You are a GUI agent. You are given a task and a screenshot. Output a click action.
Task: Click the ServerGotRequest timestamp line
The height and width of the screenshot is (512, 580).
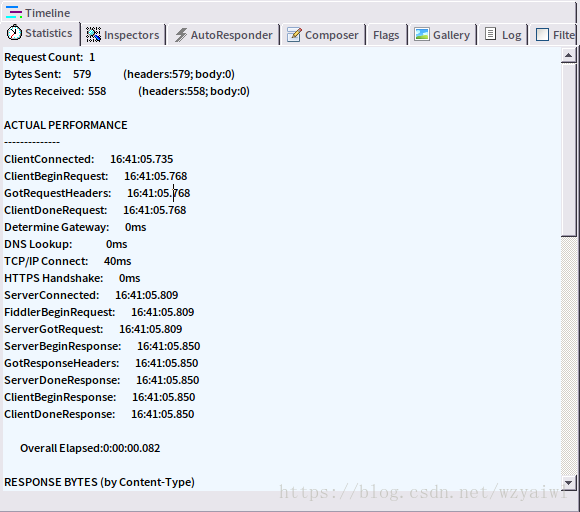(x=93, y=330)
